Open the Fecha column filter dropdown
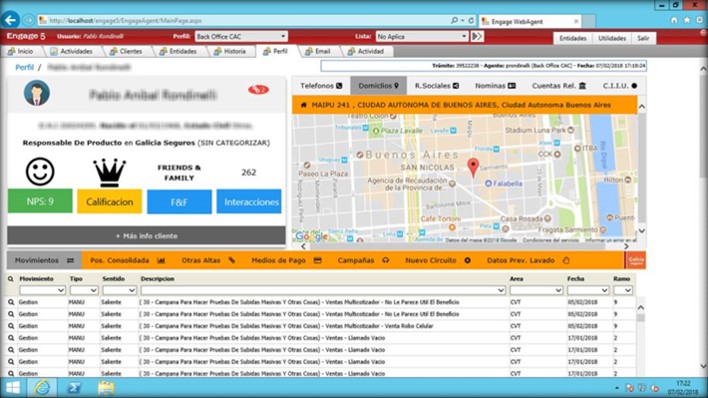 (x=588, y=290)
